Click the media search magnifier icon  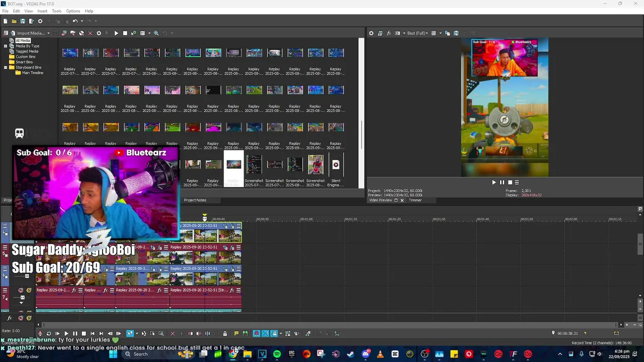156,33
